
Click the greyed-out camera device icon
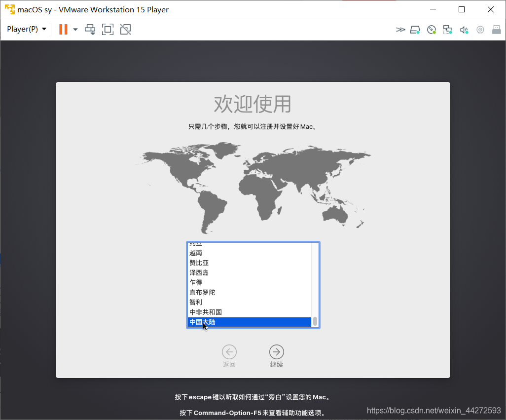pos(480,30)
